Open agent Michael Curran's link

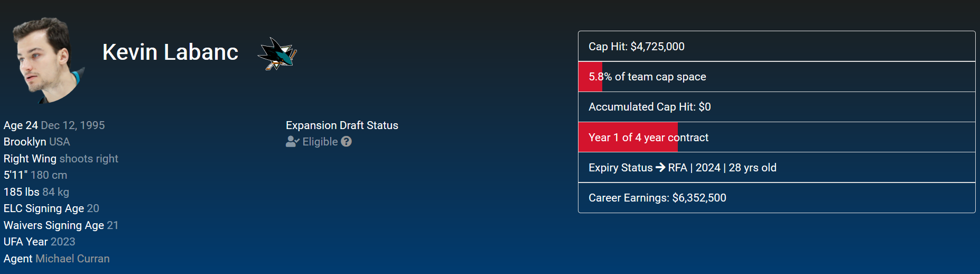(72, 259)
